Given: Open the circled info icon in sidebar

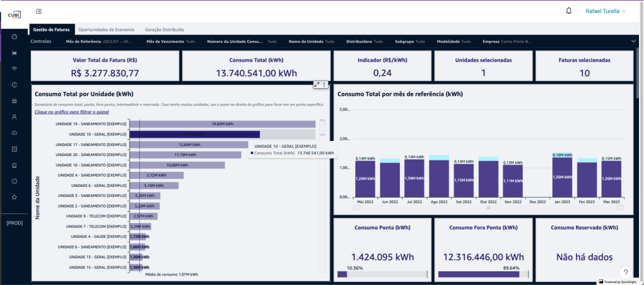Looking at the screenshot, I should click(x=14, y=181).
